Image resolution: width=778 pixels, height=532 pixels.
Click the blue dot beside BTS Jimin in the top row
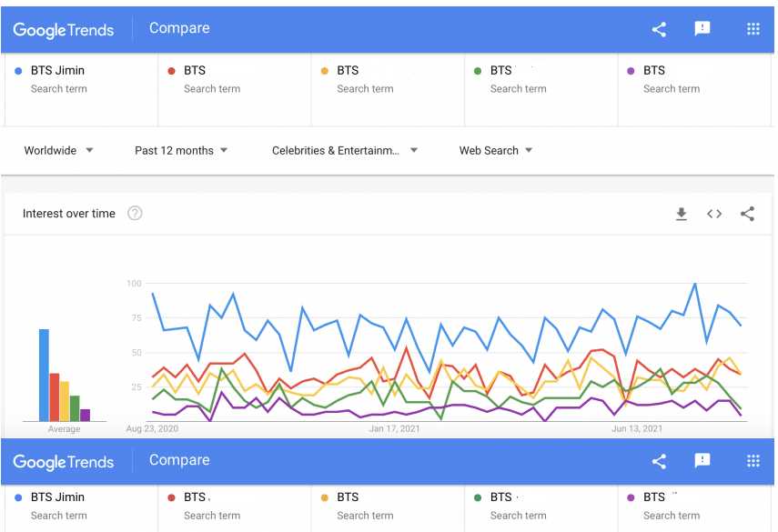[18, 71]
